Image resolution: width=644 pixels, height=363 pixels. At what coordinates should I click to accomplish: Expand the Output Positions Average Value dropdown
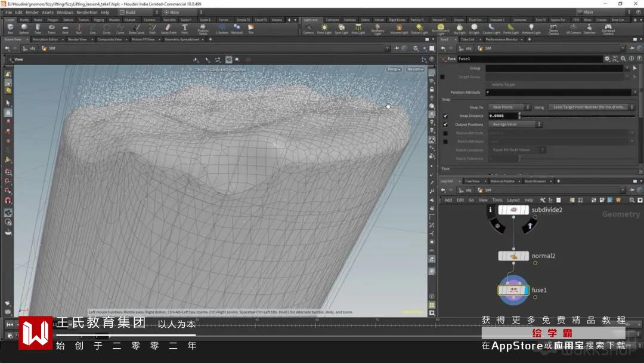click(515, 124)
